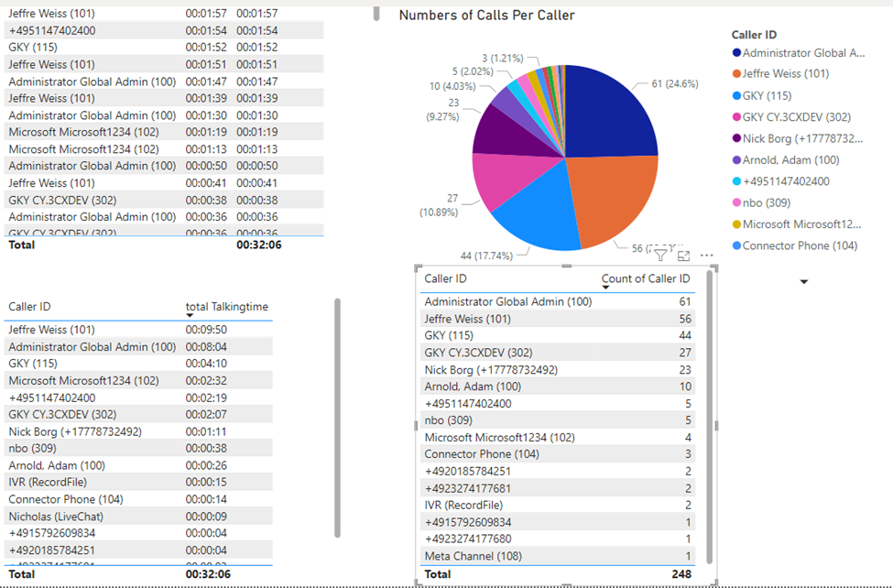Open More options ellipsis on table visual

pos(706,256)
